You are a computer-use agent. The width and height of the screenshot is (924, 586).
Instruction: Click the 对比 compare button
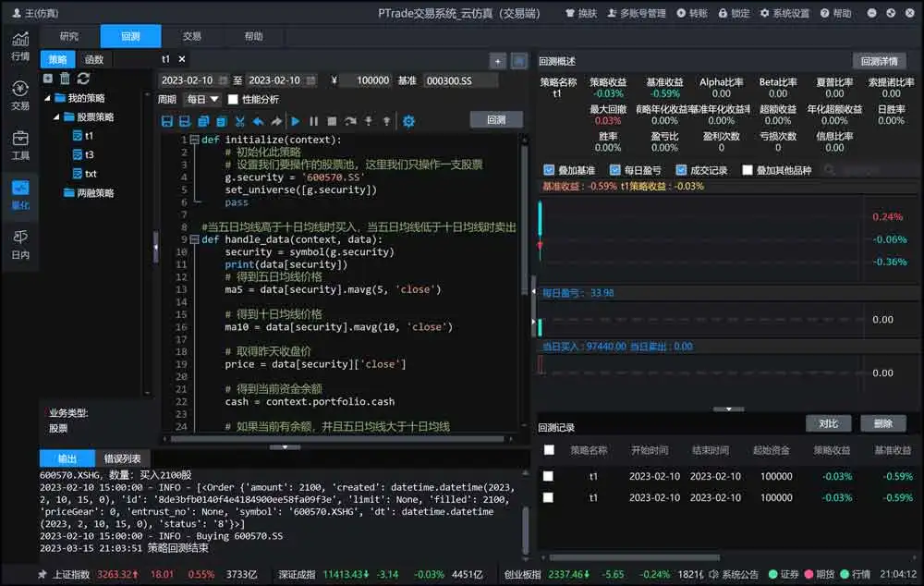(829, 423)
